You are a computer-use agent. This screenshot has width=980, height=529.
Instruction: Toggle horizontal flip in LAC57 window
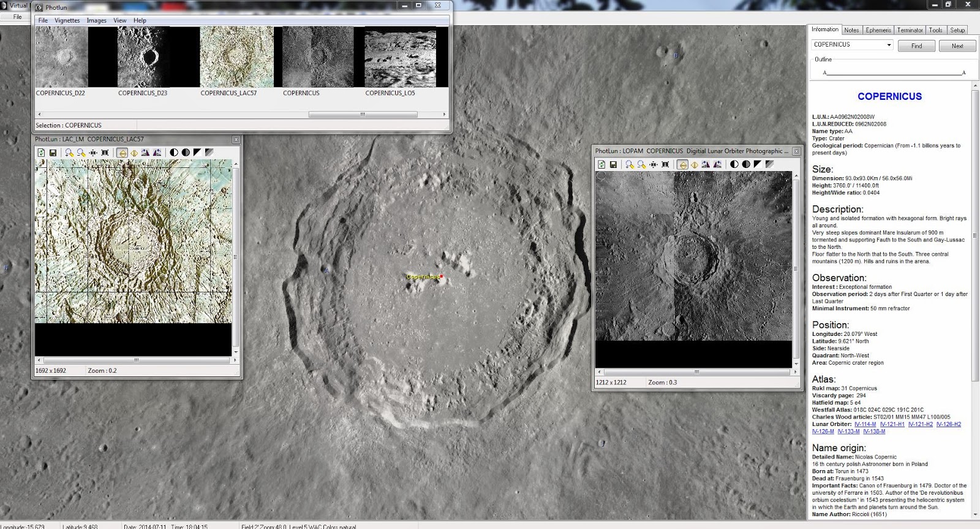tap(134, 153)
